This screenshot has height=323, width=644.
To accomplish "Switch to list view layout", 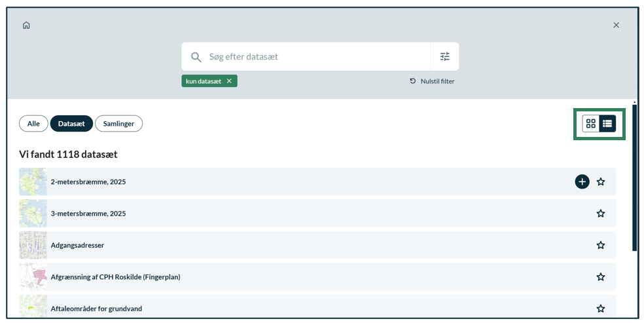I will [607, 123].
